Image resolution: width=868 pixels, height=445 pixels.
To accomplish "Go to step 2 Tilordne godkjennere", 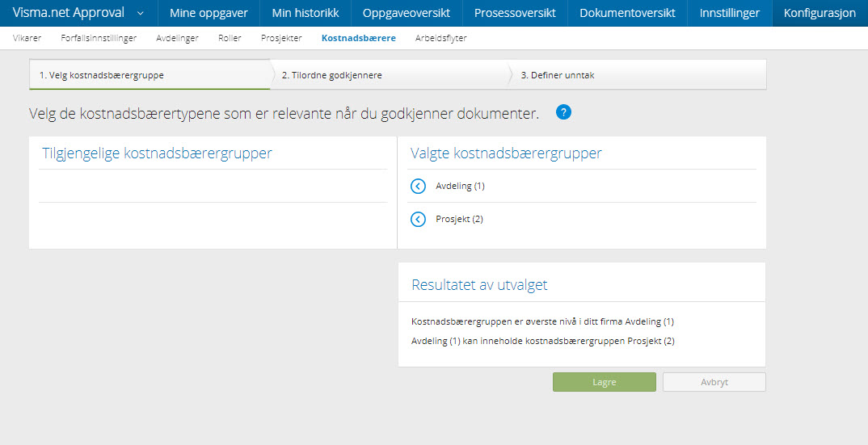I will coord(390,75).
